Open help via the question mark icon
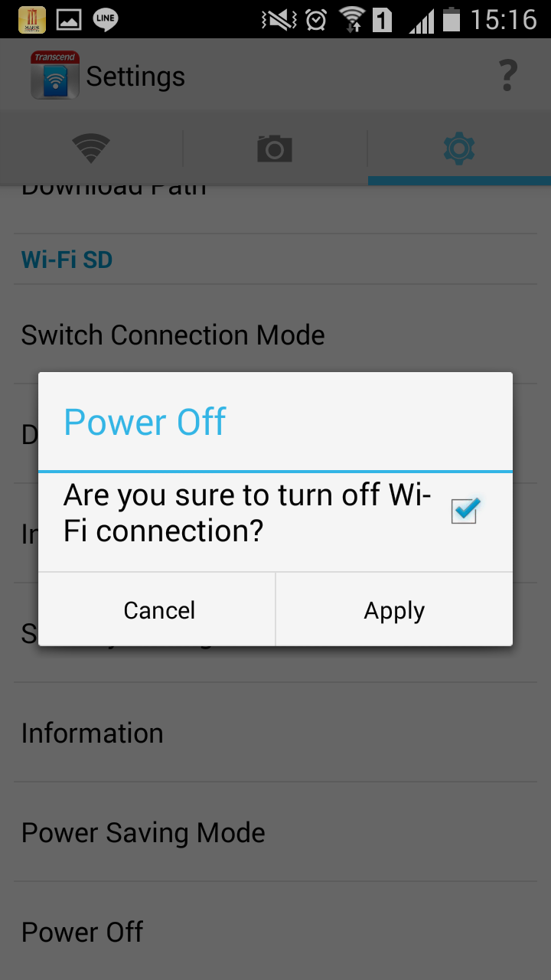 point(507,76)
